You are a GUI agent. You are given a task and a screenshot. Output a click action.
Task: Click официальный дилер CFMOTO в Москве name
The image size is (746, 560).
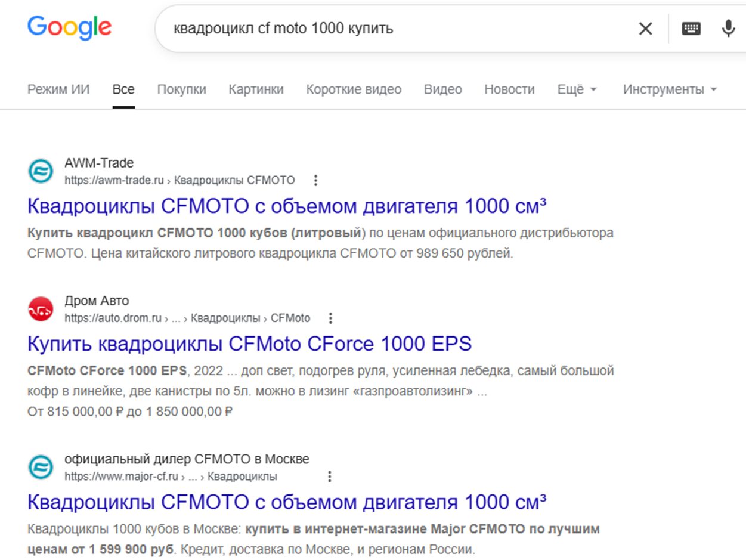(x=187, y=459)
